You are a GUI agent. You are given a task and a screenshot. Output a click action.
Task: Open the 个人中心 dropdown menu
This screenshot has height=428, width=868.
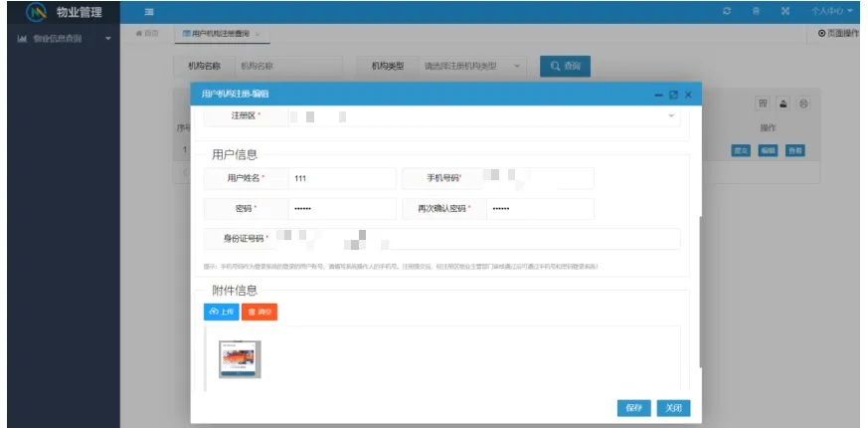(831, 11)
